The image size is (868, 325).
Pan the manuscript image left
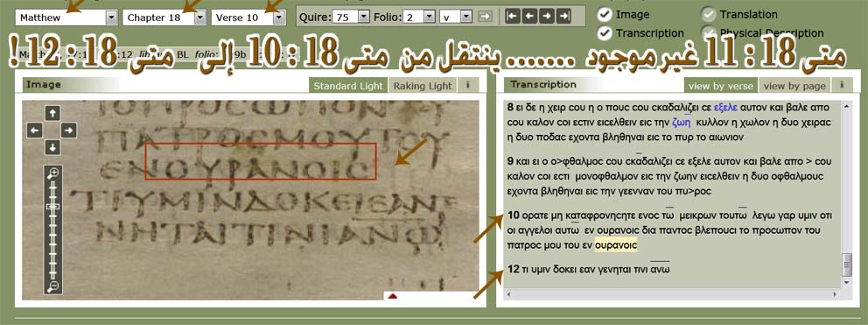tap(34, 131)
